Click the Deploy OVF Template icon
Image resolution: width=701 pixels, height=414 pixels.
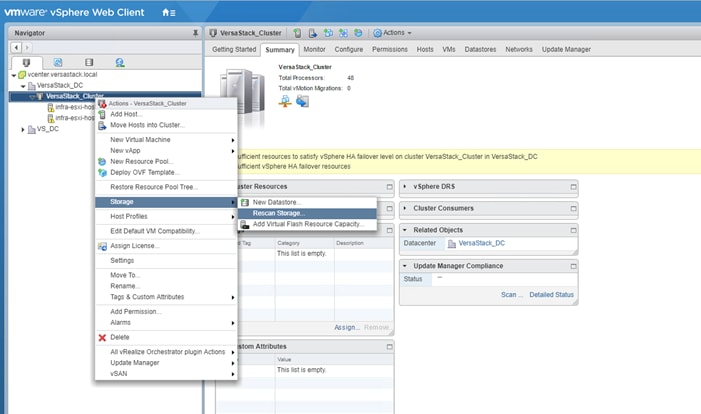tap(102, 173)
